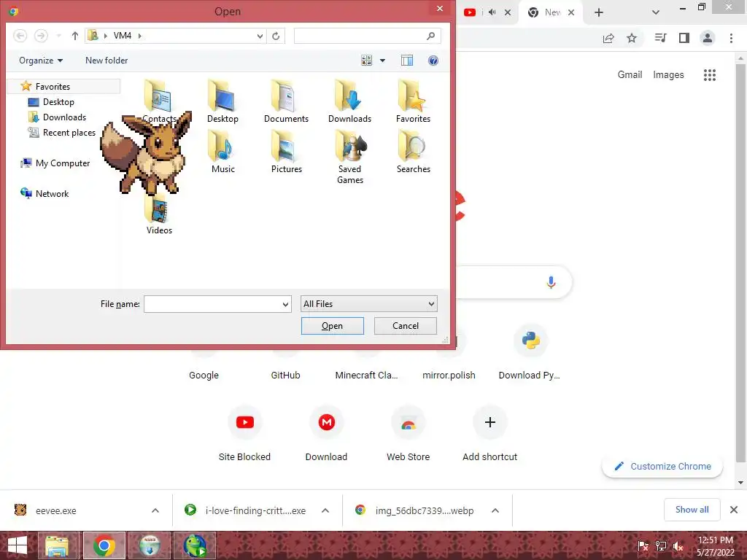This screenshot has height=560, width=747.
Task: Open File Explorer from the taskbar
Action: [x=57, y=545]
